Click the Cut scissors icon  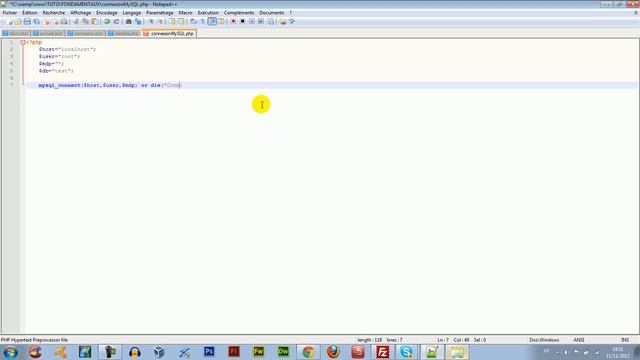pyautogui.click(x=76, y=22)
